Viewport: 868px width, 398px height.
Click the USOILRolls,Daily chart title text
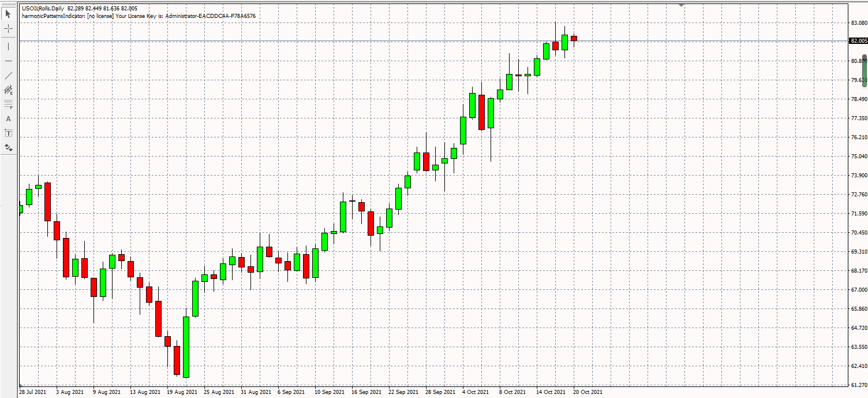[43, 9]
